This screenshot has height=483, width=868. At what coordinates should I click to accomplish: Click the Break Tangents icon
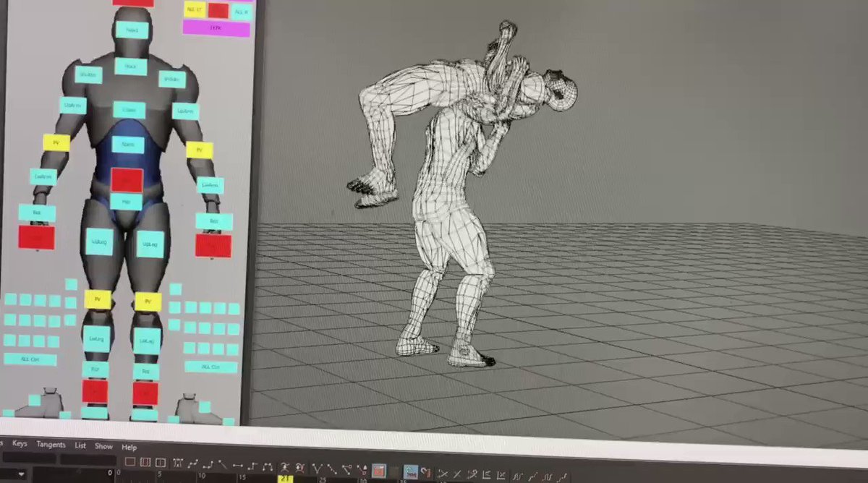point(318,469)
